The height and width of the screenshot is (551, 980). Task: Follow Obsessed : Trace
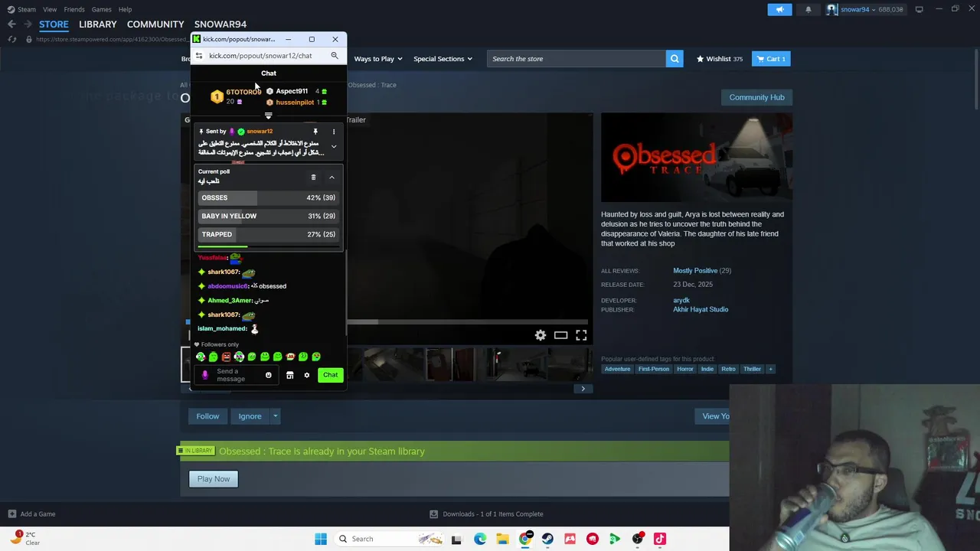pos(207,416)
